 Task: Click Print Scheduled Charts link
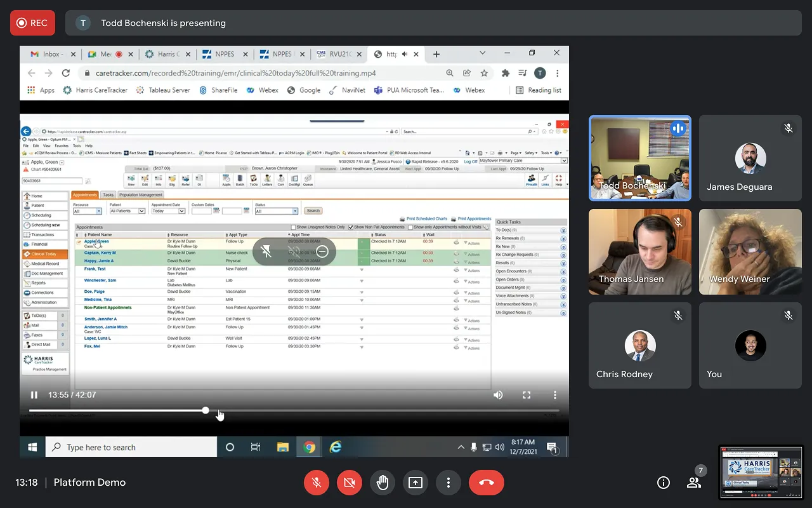pyautogui.click(x=427, y=219)
